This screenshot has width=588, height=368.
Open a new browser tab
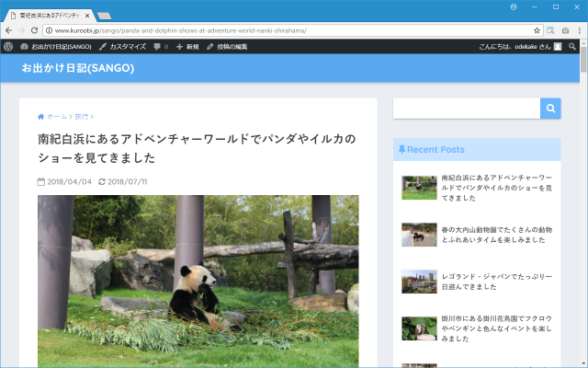pyautogui.click(x=104, y=16)
